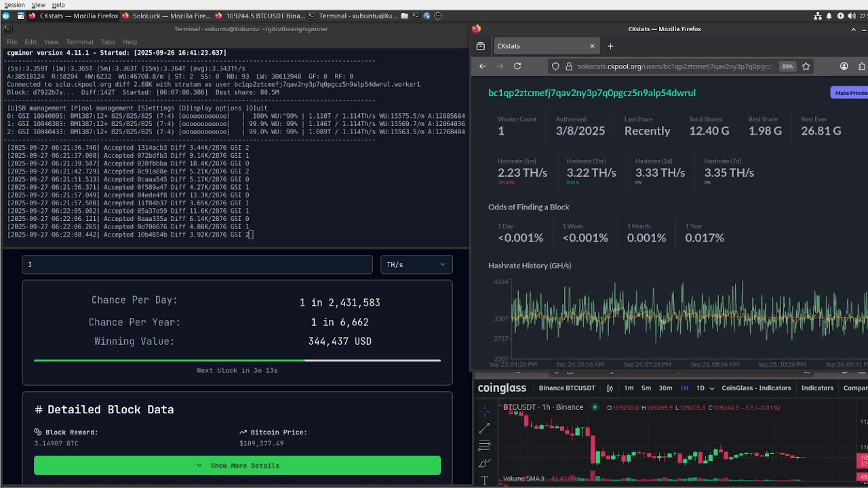
Task: Select the text annotation tool
Action: 484,480
